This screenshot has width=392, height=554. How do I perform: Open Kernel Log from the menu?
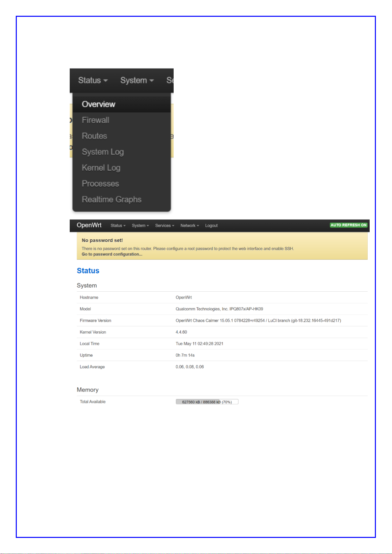[122, 168]
